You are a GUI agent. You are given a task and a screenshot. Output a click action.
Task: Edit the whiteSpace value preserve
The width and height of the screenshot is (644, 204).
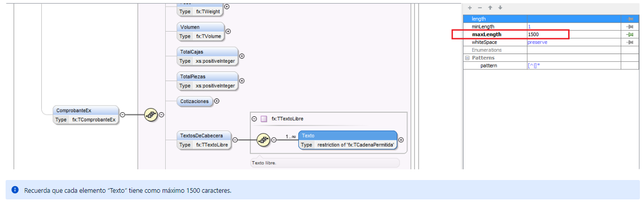coord(537,42)
